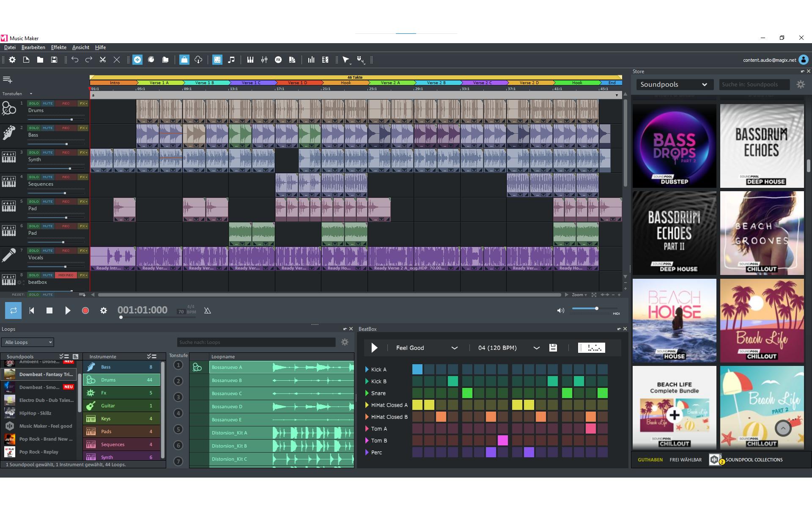Open the Bearbeiten menu
The height and width of the screenshot is (511, 812).
[x=33, y=47]
